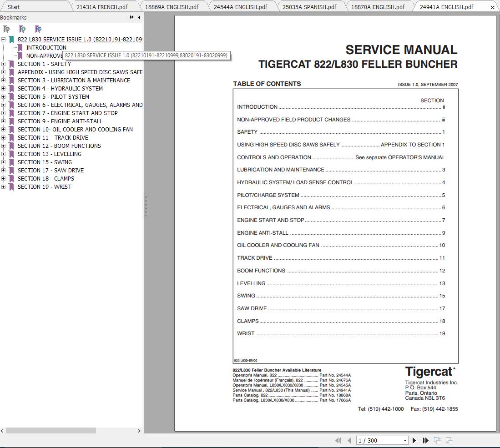Expand SECTION 7 - ENGINE START AND STOP
This screenshot has width=500, height=448.
click(x=3, y=113)
